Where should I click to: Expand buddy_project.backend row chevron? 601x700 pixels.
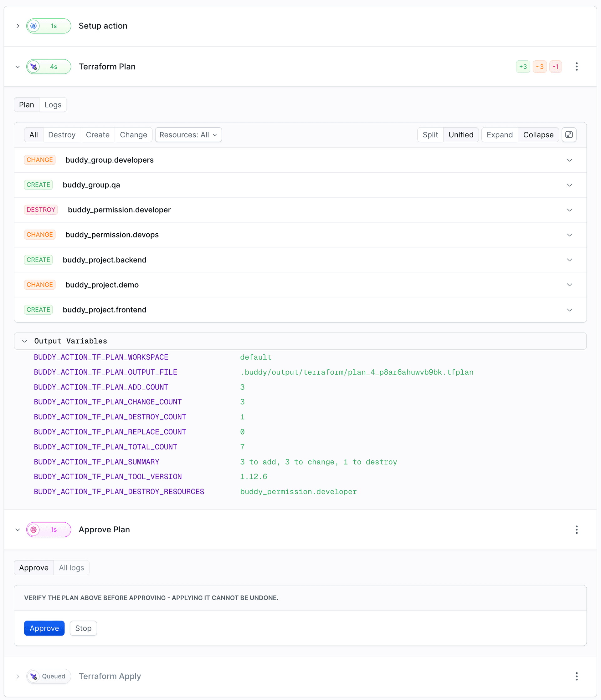tap(569, 260)
